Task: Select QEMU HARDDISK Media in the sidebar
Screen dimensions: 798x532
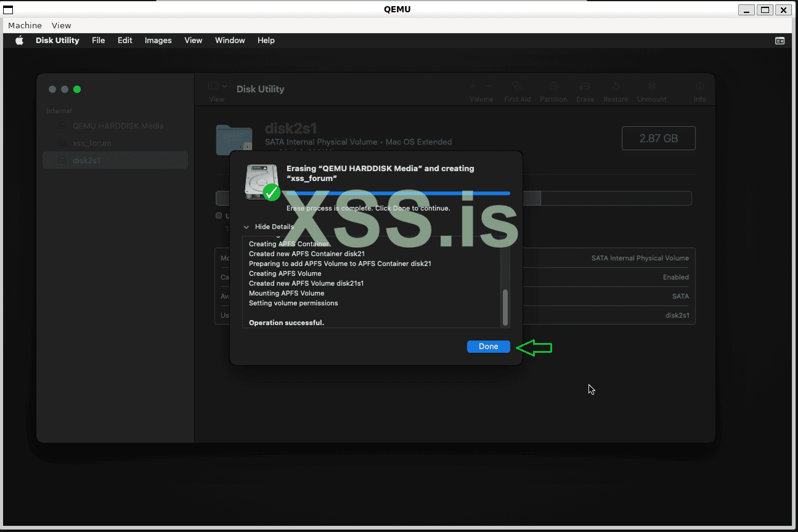Action: [x=115, y=126]
